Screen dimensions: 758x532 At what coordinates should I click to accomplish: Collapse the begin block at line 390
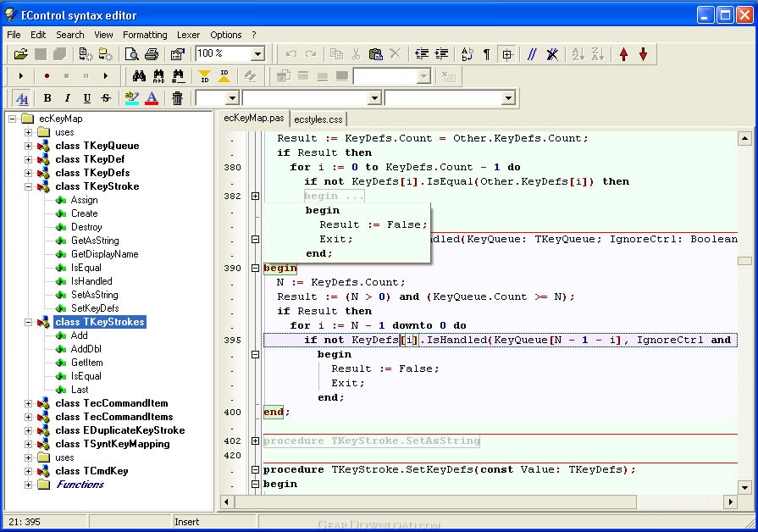[255, 268]
